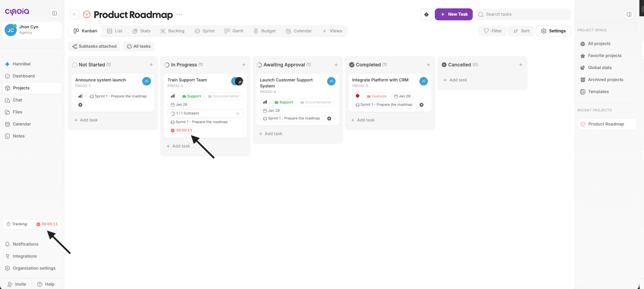Collapse the left sidebar panel icon
Screen dimensions: 644x289
pos(54,13)
